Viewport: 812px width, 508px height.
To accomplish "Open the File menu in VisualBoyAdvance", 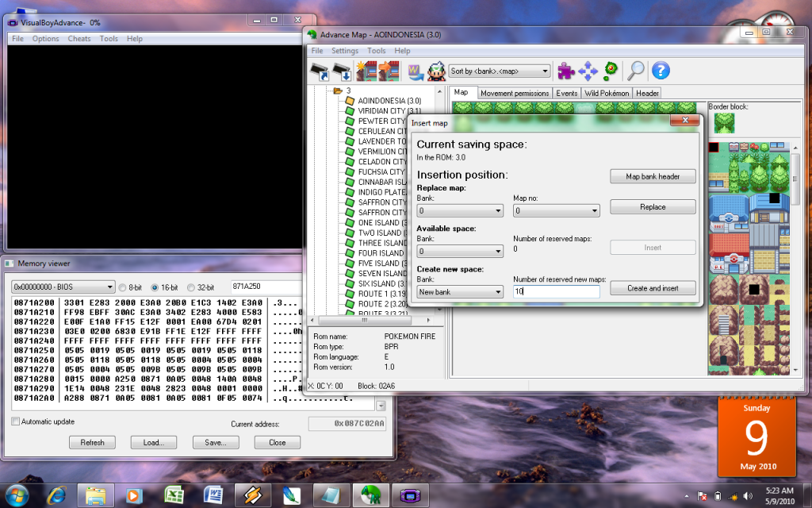I will point(17,38).
